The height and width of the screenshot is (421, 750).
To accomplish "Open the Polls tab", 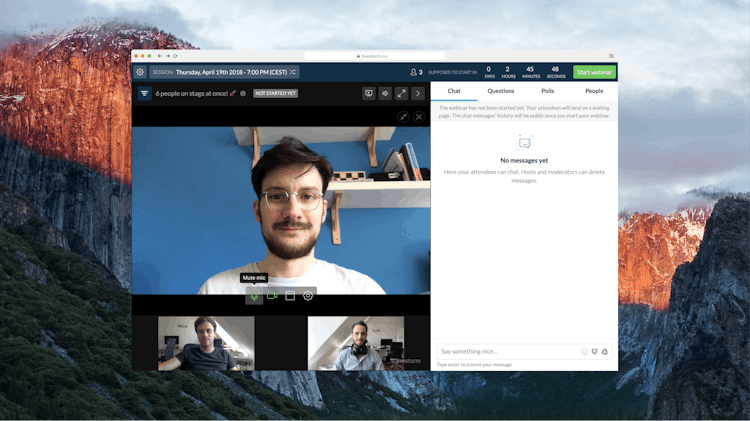I will (x=548, y=91).
